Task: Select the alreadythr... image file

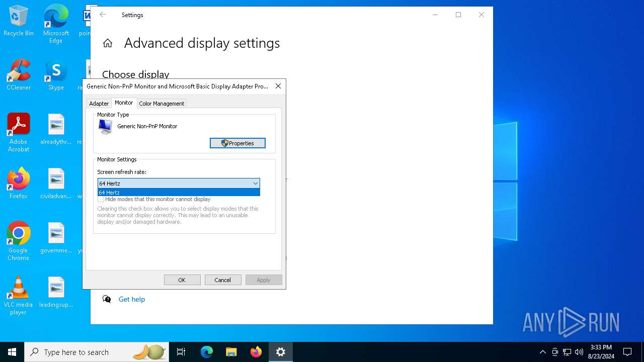Action: (x=56, y=129)
